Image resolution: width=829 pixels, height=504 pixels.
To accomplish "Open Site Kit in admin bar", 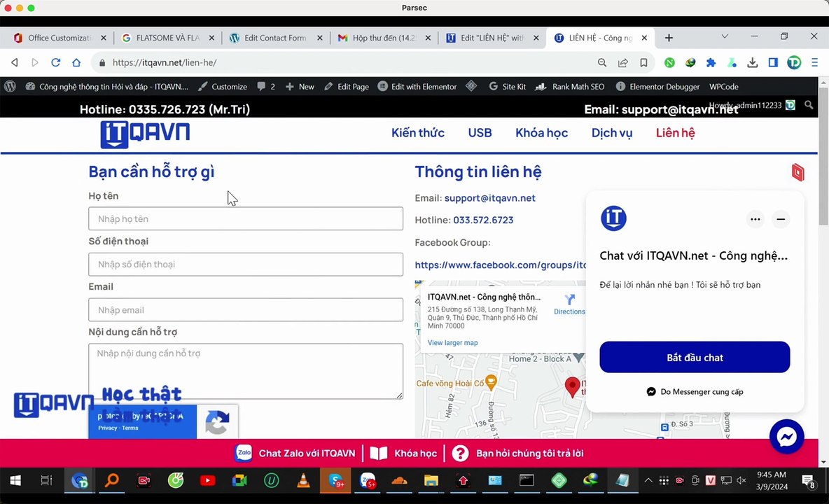I will [x=507, y=87].
